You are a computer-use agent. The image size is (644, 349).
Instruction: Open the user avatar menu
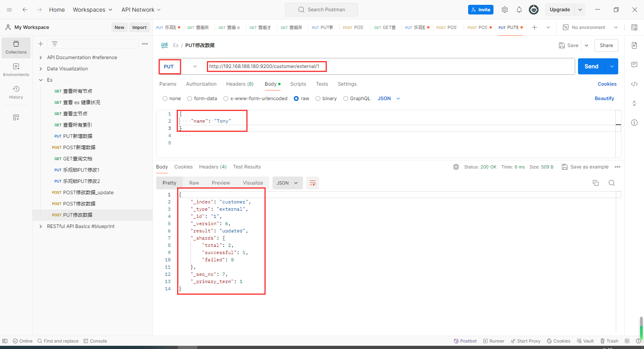(534, 10)
